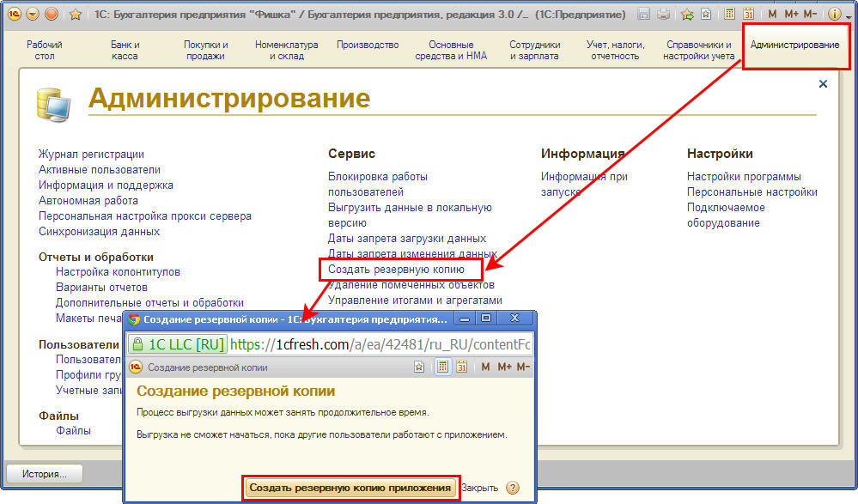Image resolution: width=858 pixels, height=504 pixels.
Task: Click Информация при запуске link
Action: [x=584, y=184]
